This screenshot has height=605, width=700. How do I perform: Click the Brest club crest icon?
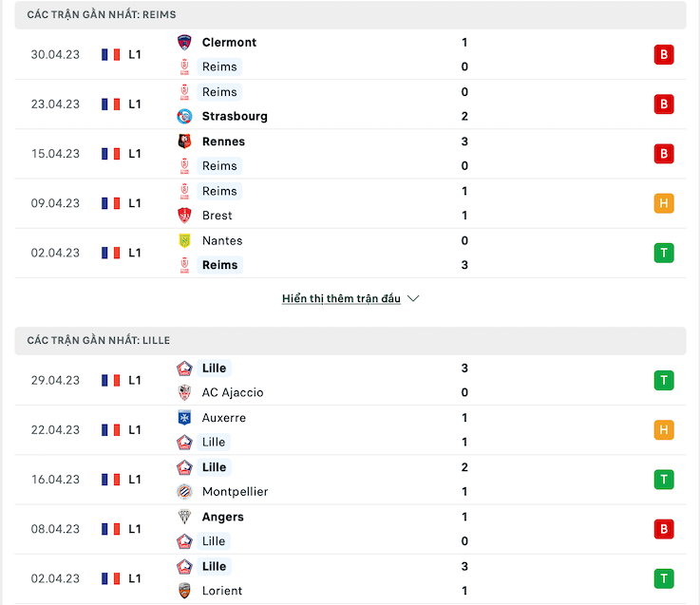click(x=184, y=216)
